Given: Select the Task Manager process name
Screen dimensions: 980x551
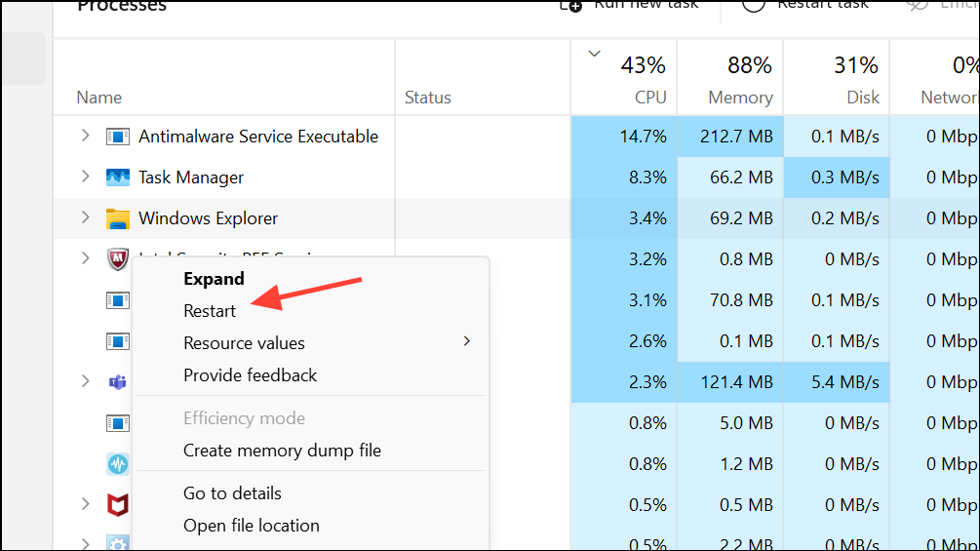Looking at the screenshot, I should coord(190,177).
